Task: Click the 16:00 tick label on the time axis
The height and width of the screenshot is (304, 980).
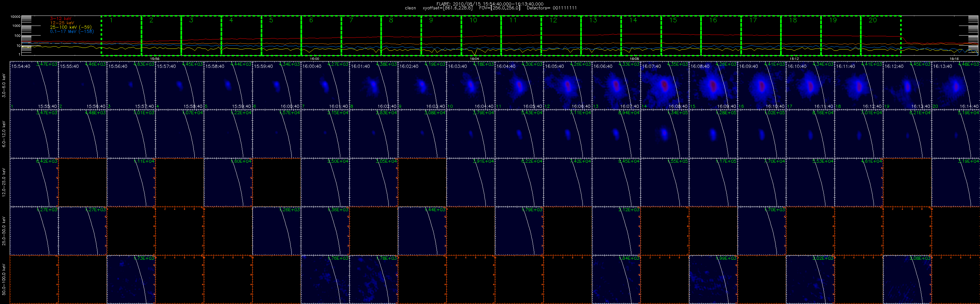Action: 314,59
